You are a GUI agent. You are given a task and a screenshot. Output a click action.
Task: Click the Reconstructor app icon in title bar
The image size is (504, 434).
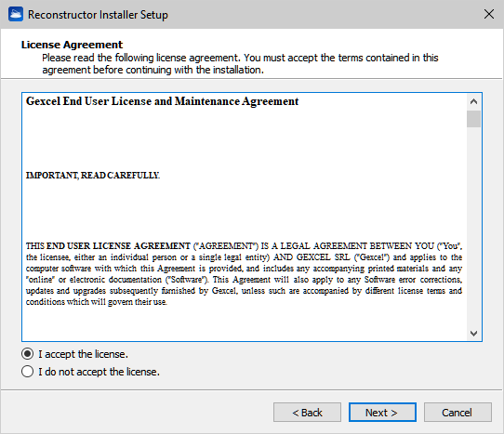coord(16,15)
